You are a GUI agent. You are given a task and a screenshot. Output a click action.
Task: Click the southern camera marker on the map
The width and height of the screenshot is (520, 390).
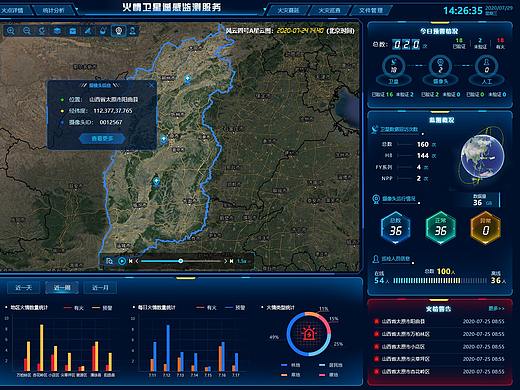pyautogui.click(x=156, y=182)
